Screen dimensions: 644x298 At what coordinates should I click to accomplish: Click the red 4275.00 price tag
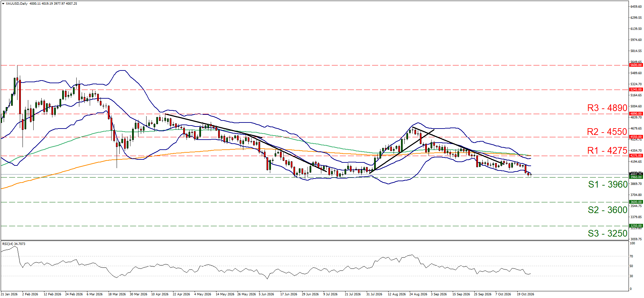(636, 156)
